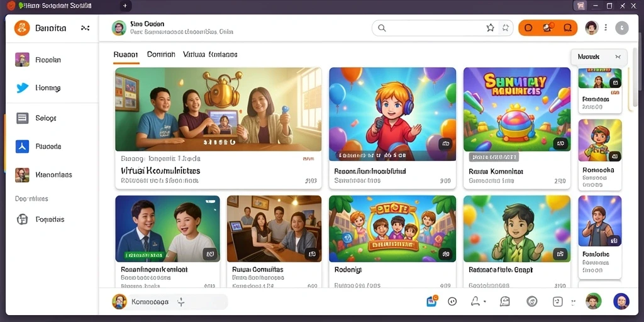Open the Virtual Koomuinictes card title
The width and height of the screenshot is (644, 322).
pos(160,170)
